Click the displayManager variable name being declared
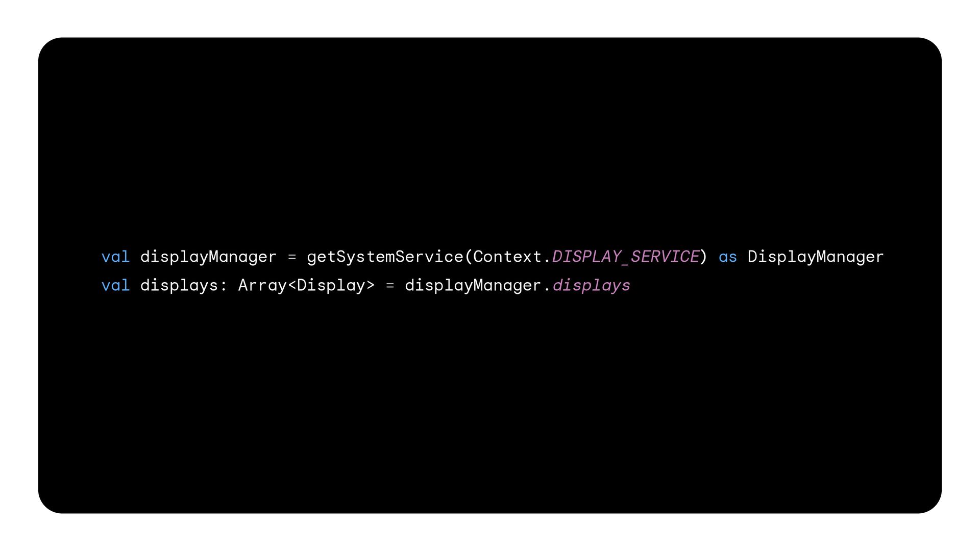 (208, 257)
